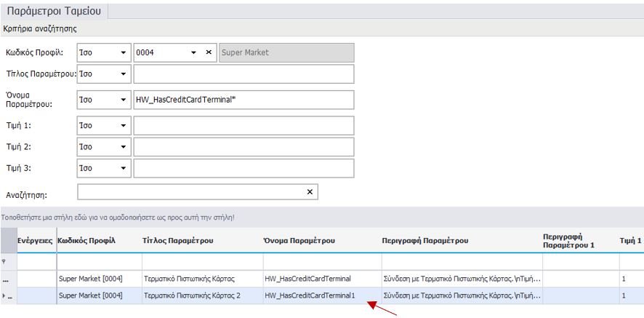Clear the Αναζήτηση search box with the x
The image size is (644, 318).
pos(310,191)
